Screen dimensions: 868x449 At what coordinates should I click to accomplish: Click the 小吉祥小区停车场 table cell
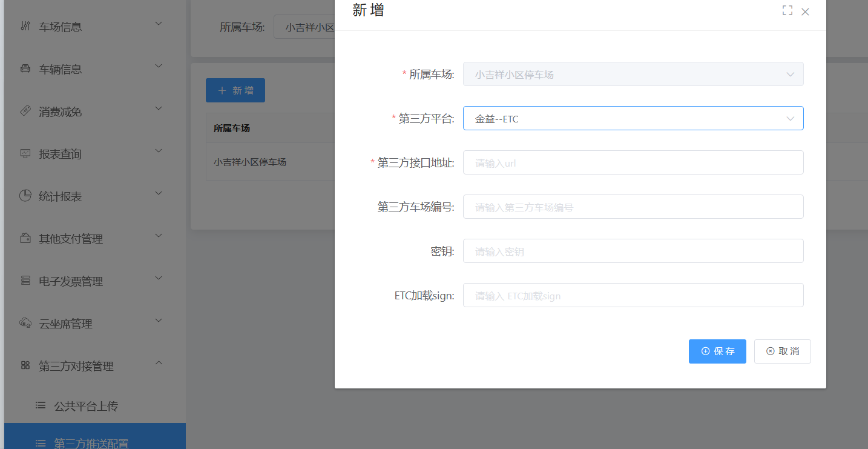coord(250,162)
